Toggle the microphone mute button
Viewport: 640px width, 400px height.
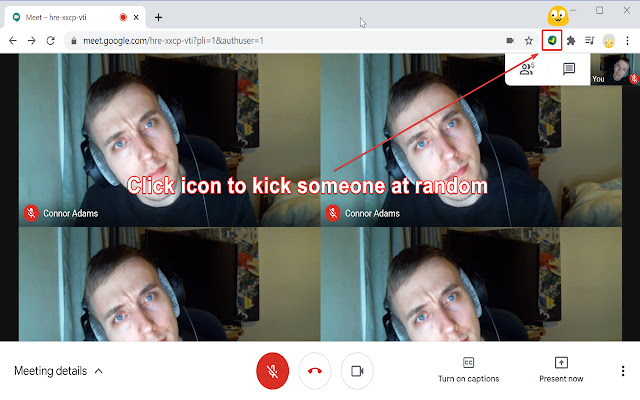pyautogui.click(x=273, y=371)
